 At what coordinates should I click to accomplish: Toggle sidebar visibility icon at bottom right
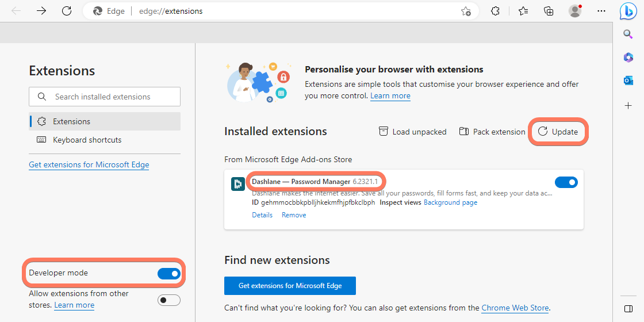(628, 308)
